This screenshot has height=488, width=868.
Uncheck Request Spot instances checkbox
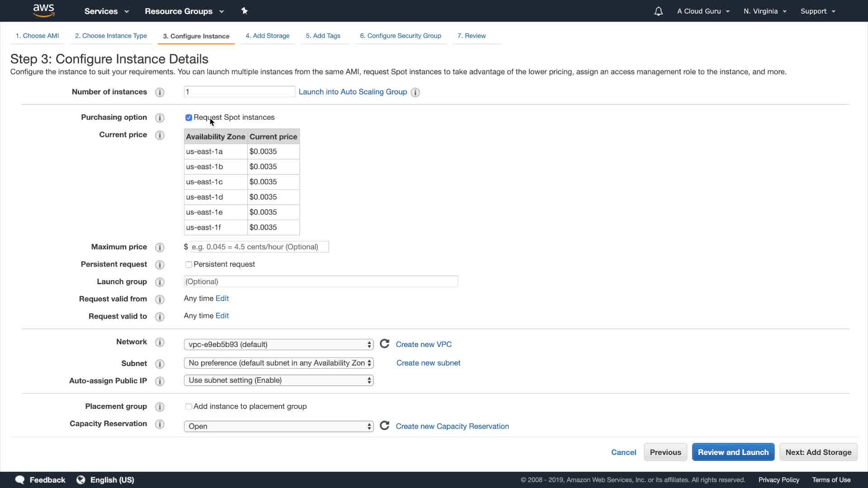pyautogui.click(x=189, y=118)
